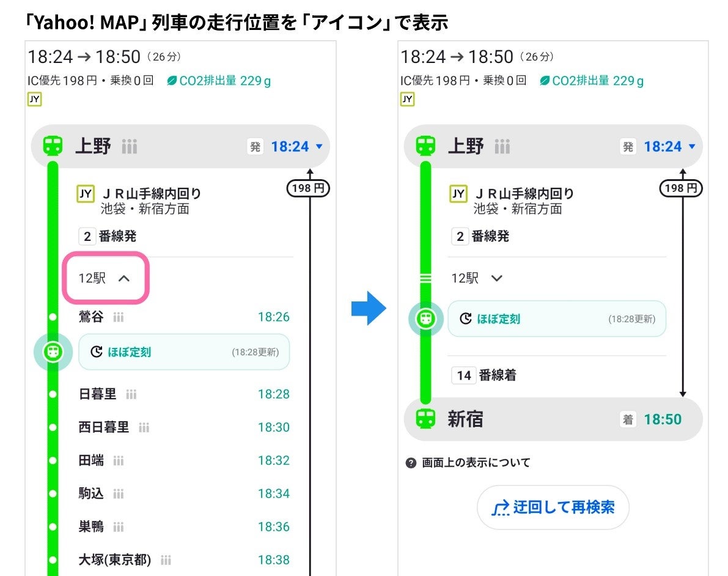The width and height of the screenshot is (728, 576).
Task: Click congestion icon next to 上野 in right panel
Action: pyautogui.click(x=502, y=146)
